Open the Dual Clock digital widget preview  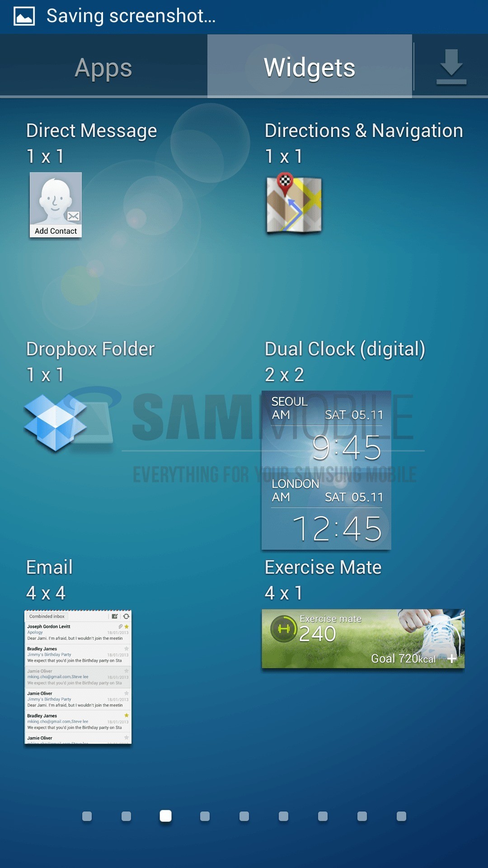[326, 470]
